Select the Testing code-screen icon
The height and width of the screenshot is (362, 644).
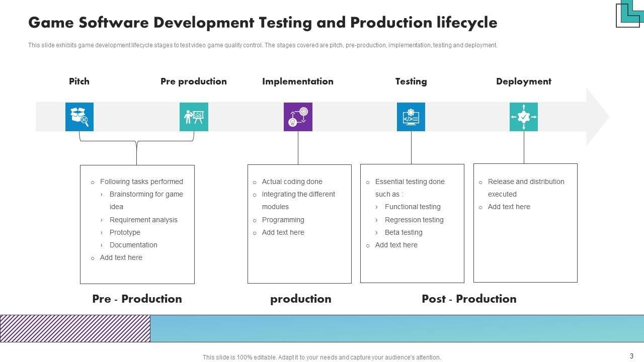[x=411, y=117]
